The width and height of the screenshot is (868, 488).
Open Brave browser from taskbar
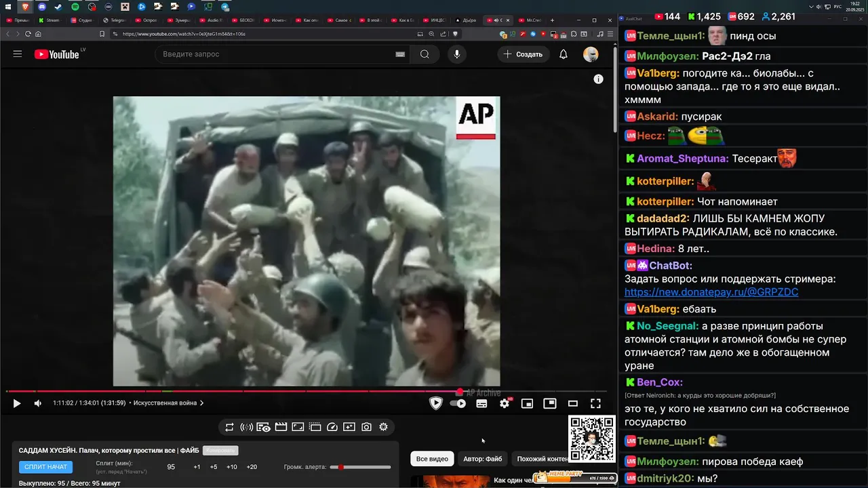[x=25, y=7]
